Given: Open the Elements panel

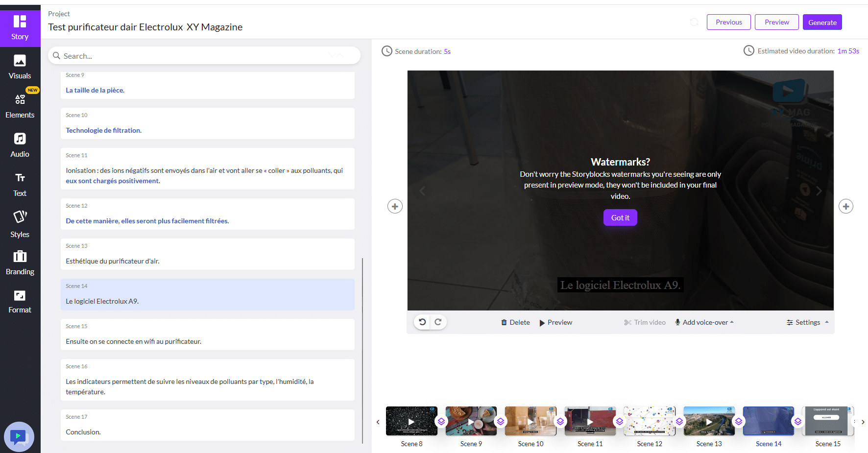Looking at the screenshot, I should click(x=20, y=106).
